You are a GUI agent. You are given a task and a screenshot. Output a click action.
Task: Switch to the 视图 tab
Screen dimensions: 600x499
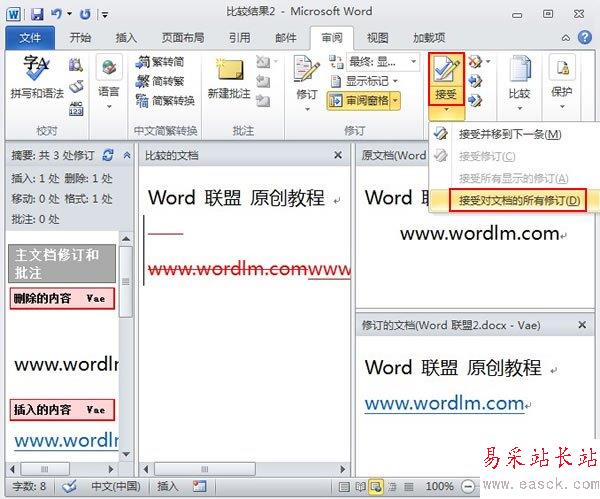[377, 38]
